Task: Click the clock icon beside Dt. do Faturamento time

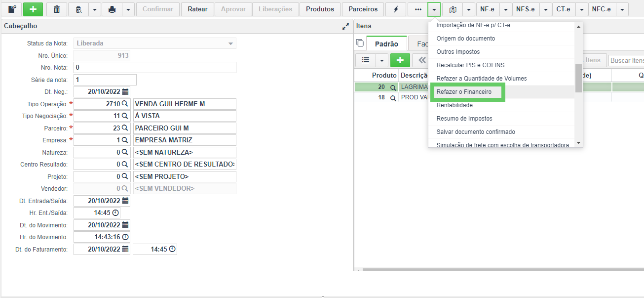Action: [x=172, y=250]
